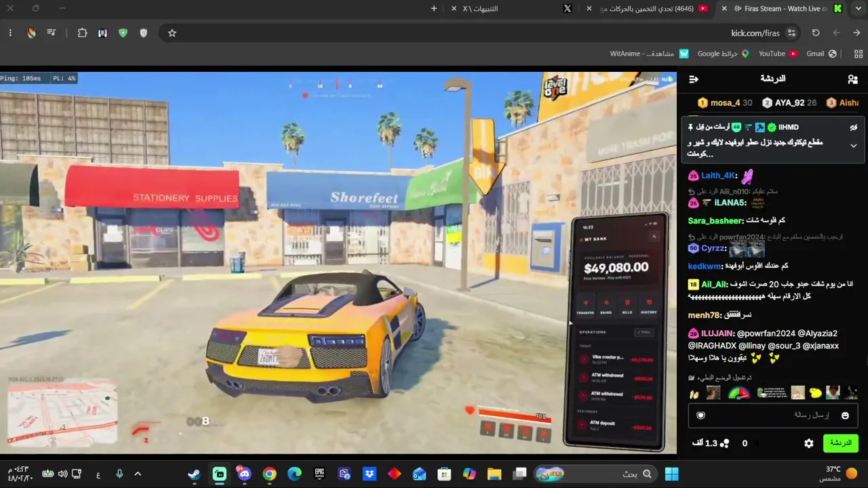Close the Firas Stream tab

click(x=724, y=8)
